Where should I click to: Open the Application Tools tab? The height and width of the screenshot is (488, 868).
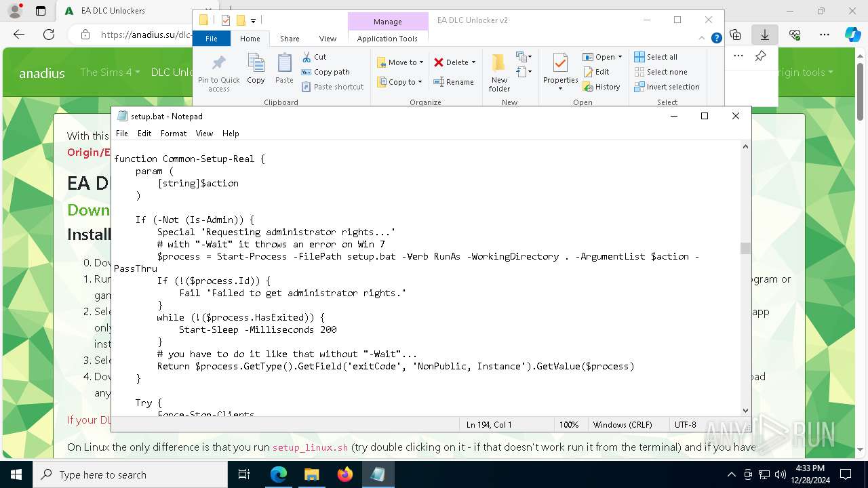click(x=387, y=39)
